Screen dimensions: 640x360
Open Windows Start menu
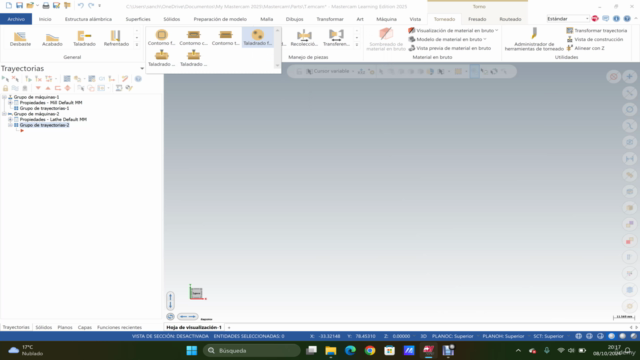191,351
